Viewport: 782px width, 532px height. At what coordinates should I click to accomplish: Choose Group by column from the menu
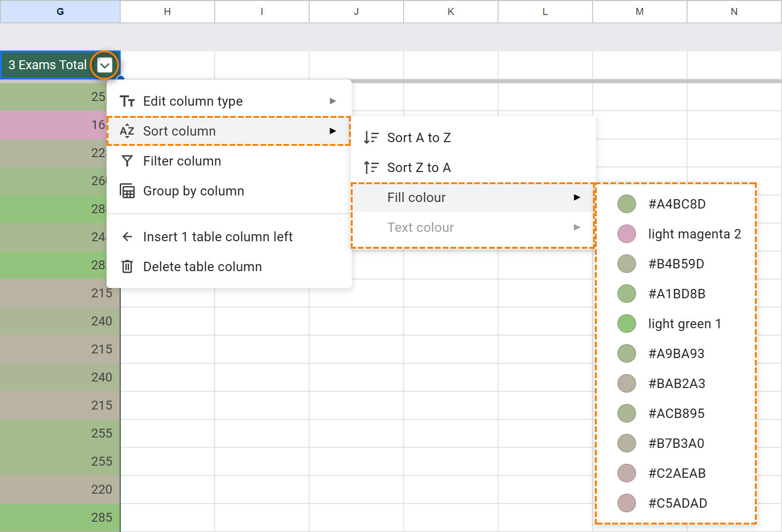pyautogui.click(x=229, y=191)
